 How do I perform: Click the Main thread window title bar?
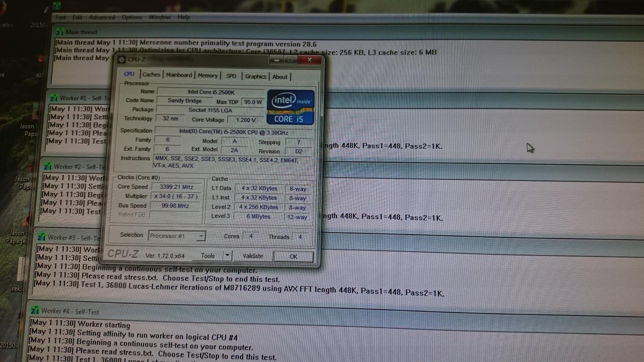click(347, 35)
